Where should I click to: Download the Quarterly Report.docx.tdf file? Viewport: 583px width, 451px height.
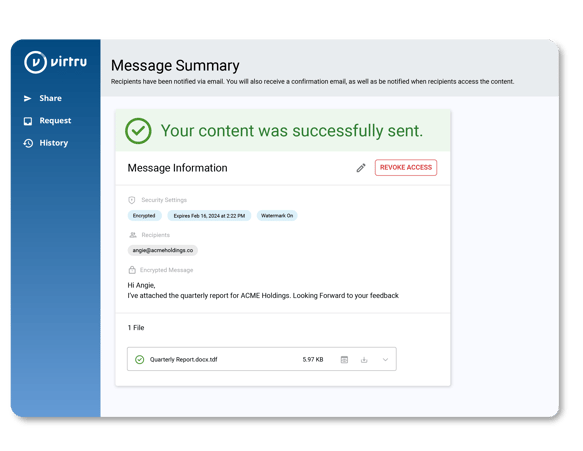tap(364, 360)
